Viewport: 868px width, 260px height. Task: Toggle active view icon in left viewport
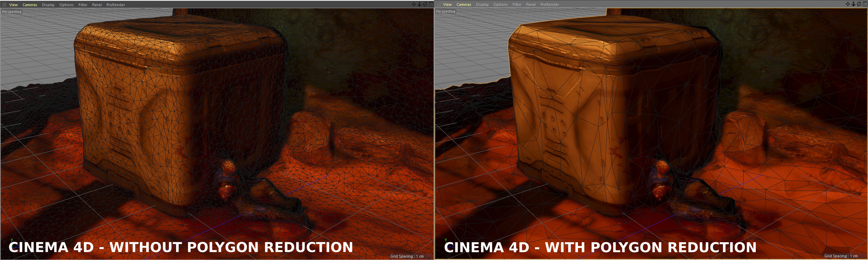tap(431, 4)
